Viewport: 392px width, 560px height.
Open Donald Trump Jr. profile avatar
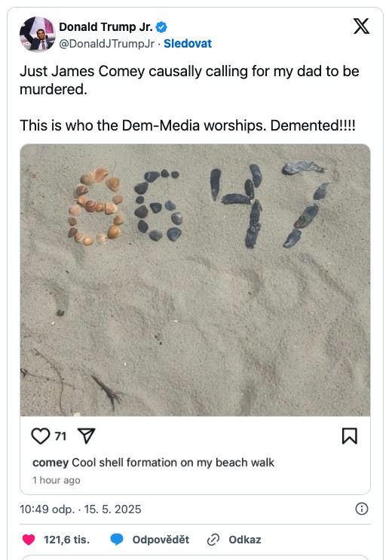tap(38, 34)
